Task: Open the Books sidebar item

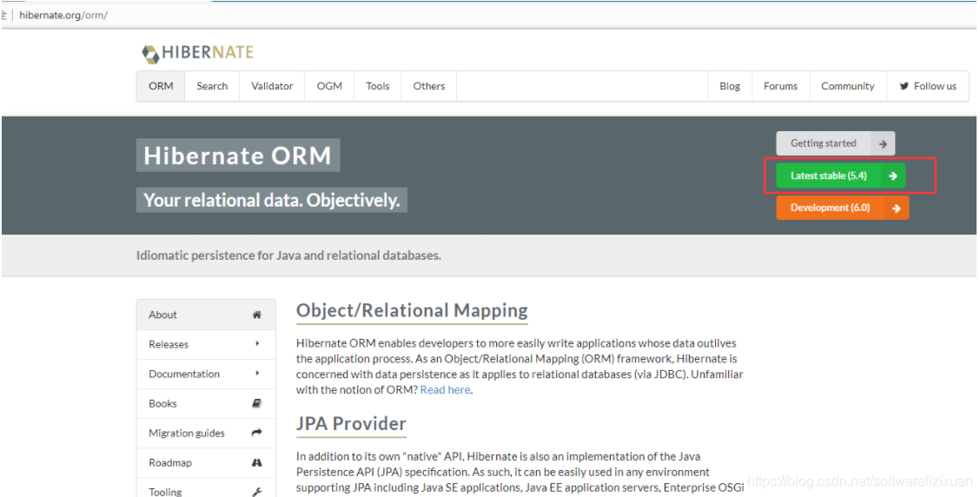Action: pyautogui.click(x=206, y=403)
